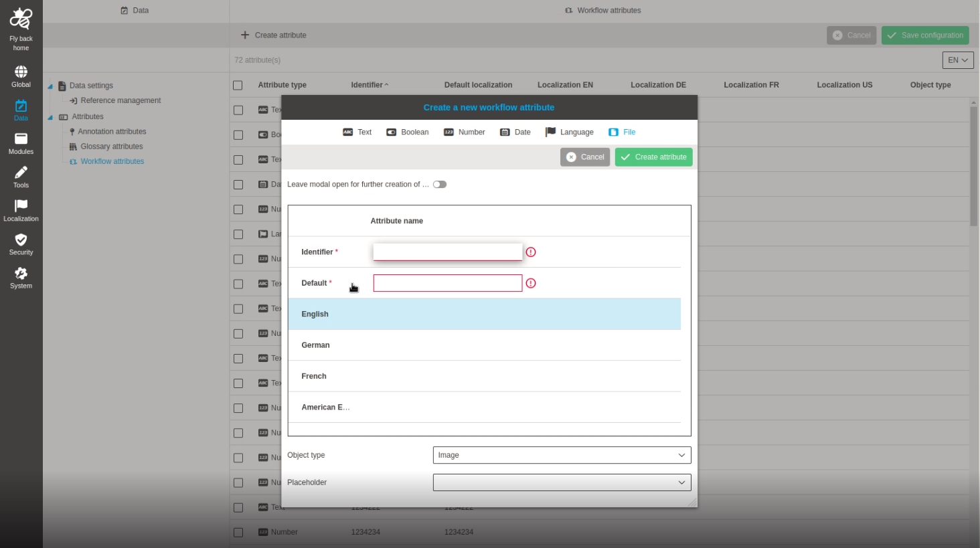Open Reference management tree item
980x548 pixels.
(120, 100)
